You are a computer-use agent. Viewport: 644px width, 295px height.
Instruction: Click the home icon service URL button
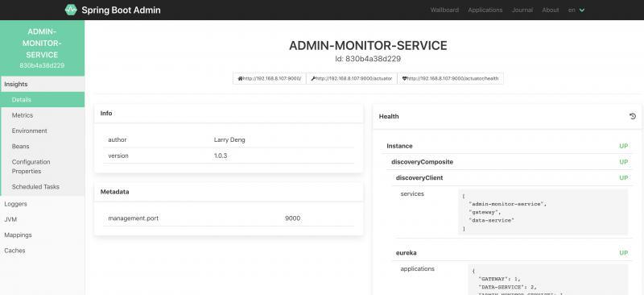pos(270,78)
